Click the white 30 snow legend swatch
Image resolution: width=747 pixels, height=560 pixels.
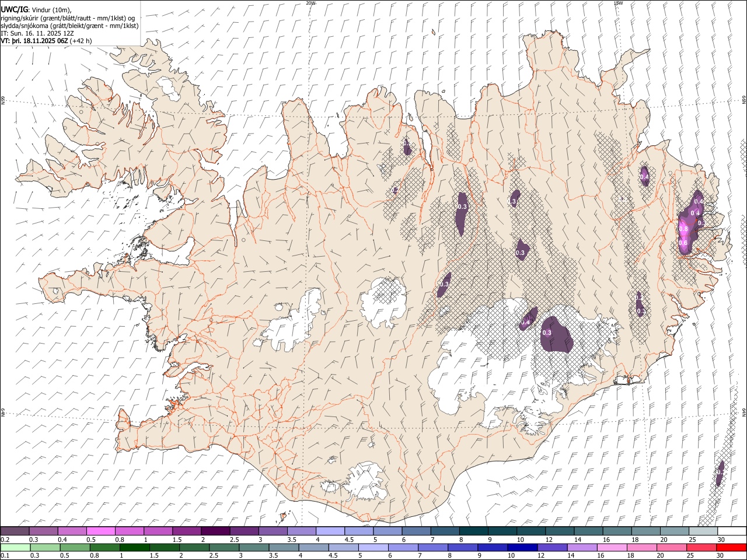coord(732,531)
